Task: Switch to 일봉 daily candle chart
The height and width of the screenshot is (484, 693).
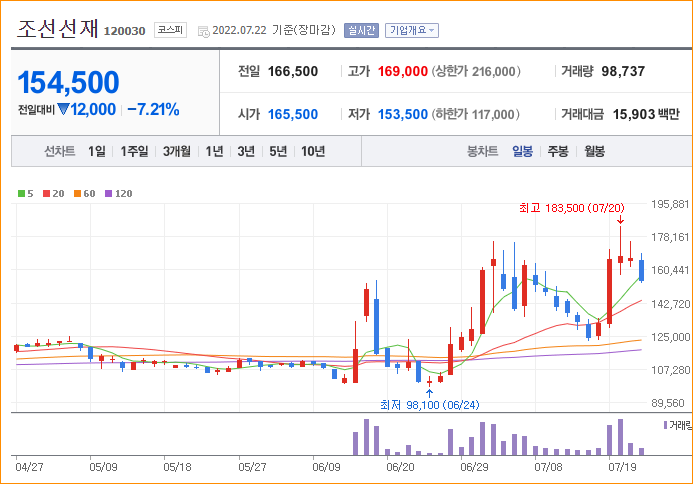Action: click(522, 151)
